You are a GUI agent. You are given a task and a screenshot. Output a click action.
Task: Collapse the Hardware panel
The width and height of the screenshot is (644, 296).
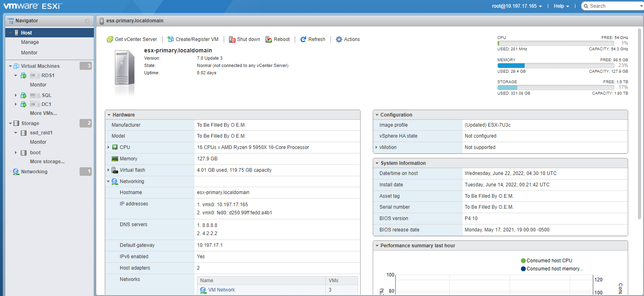[109, 115]
